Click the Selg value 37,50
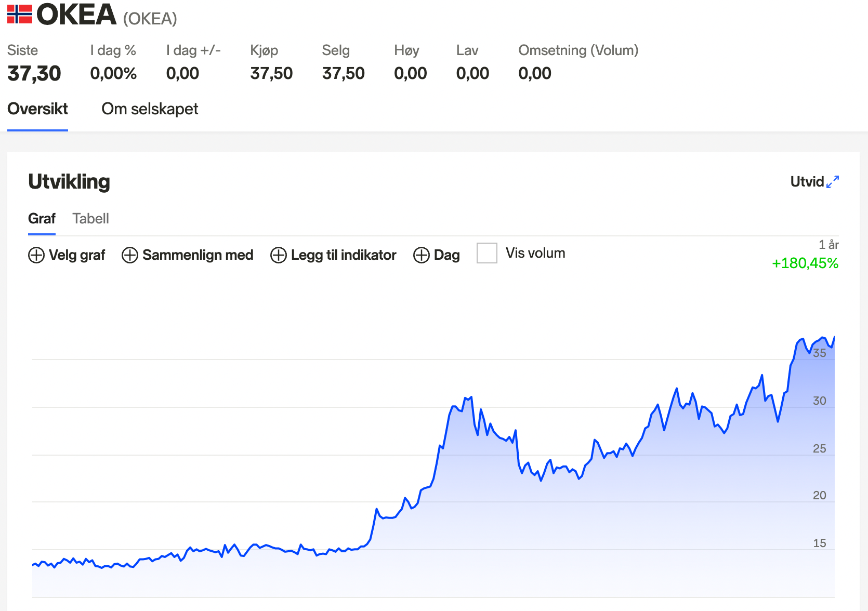 tap(344, 74)
